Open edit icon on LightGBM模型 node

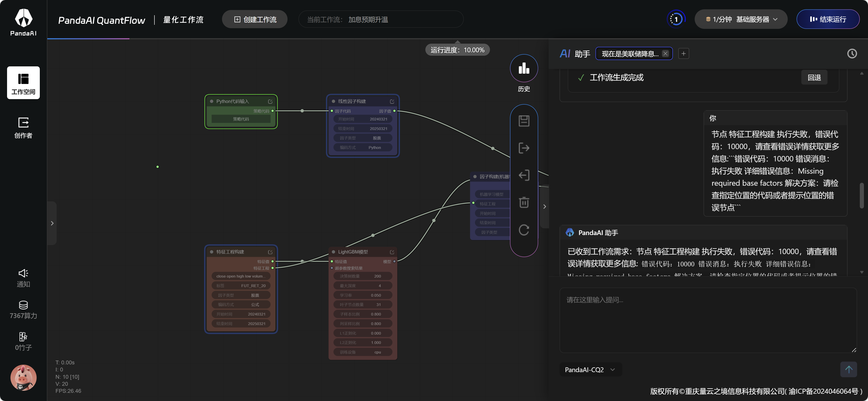coord(392,252)
